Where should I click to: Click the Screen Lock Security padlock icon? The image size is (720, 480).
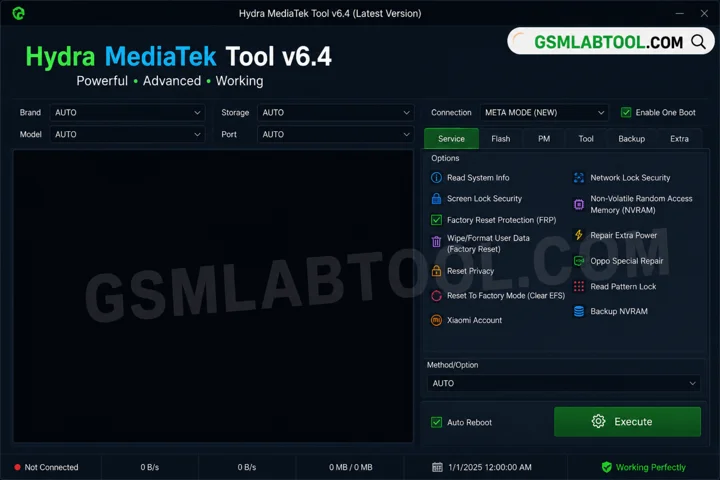(436, 198)
